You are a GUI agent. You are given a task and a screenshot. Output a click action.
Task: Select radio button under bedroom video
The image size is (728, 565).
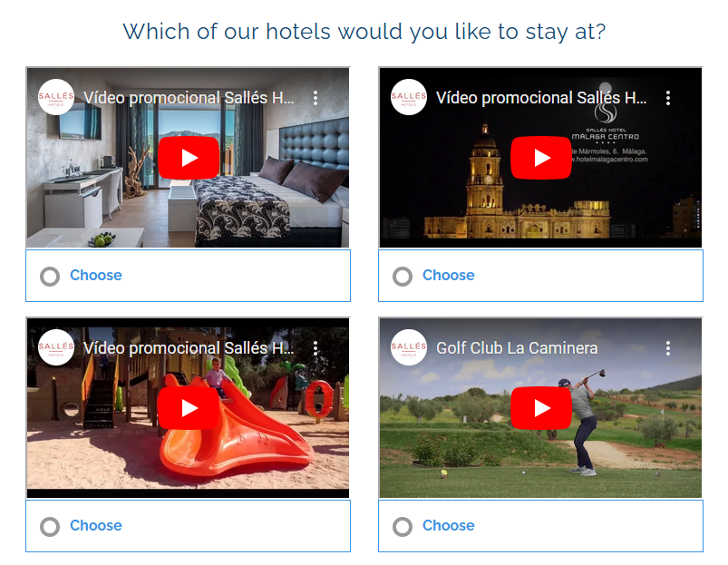[50, 277]
